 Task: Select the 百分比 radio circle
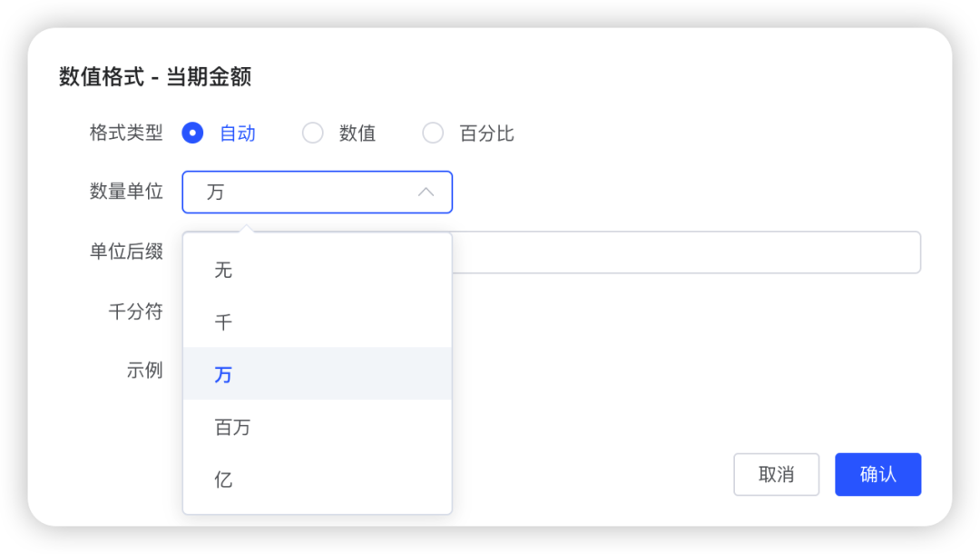tap(434, 134)
